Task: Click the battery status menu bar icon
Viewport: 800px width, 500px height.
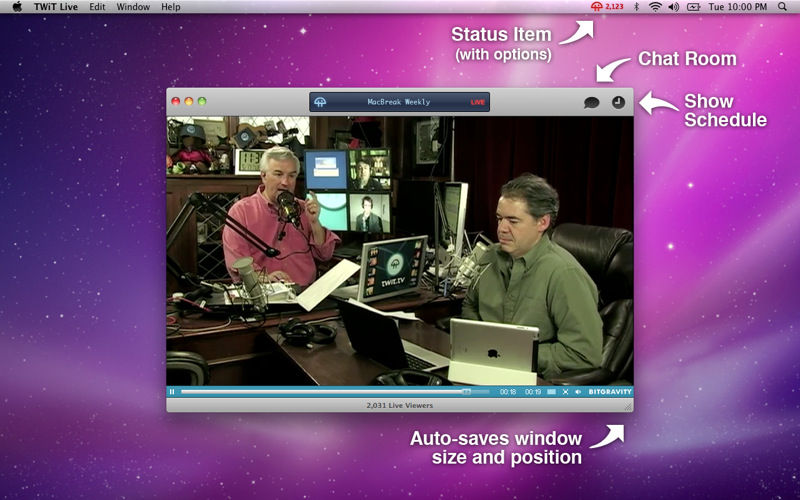Action: (693, 7)
